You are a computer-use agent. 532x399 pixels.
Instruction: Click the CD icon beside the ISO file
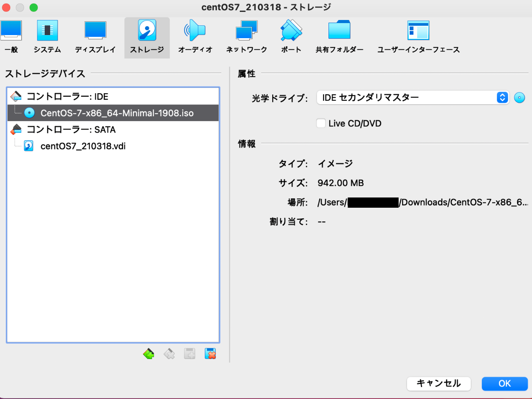click(29, 113)
